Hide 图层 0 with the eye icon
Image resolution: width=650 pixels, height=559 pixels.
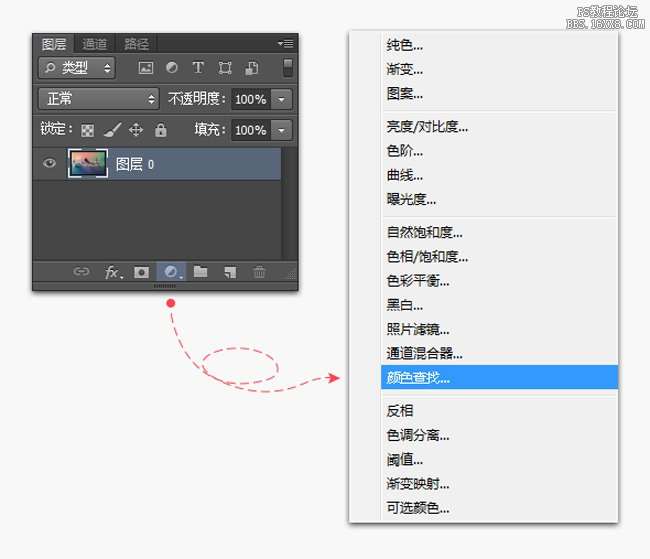coord(49,163)
